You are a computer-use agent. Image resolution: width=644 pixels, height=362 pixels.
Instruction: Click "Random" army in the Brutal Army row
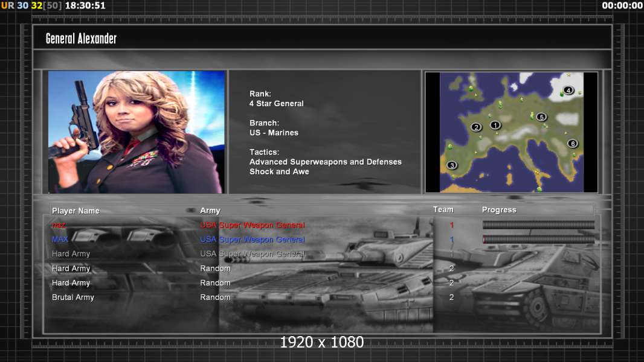(215, 297)
